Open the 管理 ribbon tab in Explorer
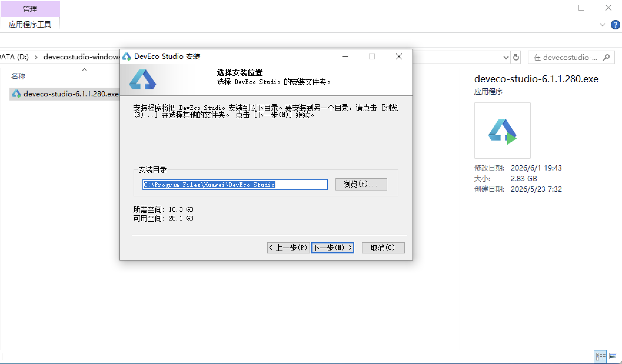Viewport: 622px width, 364px height. coord(30,9)
